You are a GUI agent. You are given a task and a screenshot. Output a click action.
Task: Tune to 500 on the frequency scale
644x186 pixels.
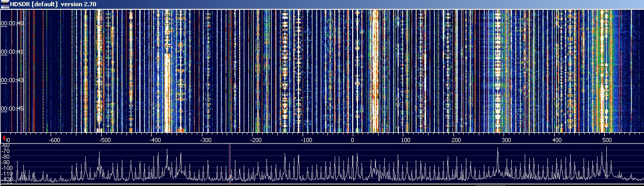(607, 139)
